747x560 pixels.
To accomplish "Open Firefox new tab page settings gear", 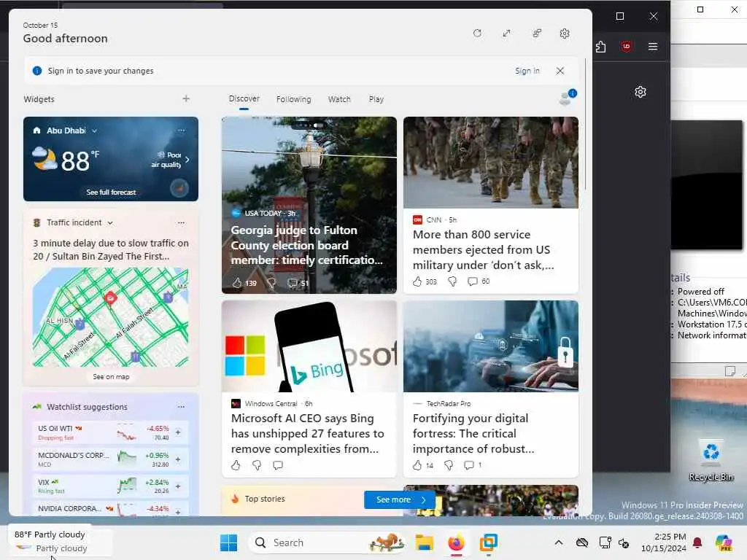I will pyautogui.click(x=640, y=92).
